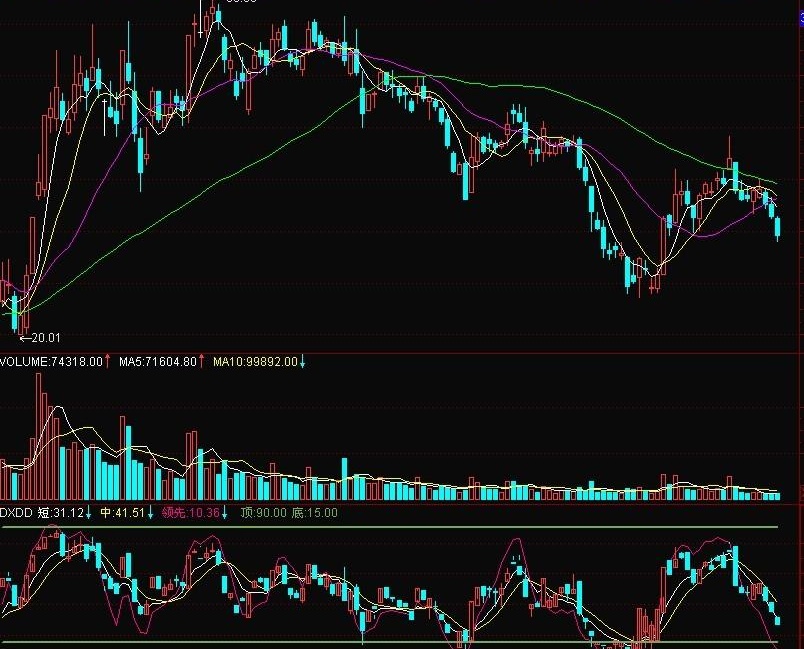The height and width of the screenshot is (649, 804).
Task: Click the down arrow after 短:31.12
Action: [x=88, y=513]
